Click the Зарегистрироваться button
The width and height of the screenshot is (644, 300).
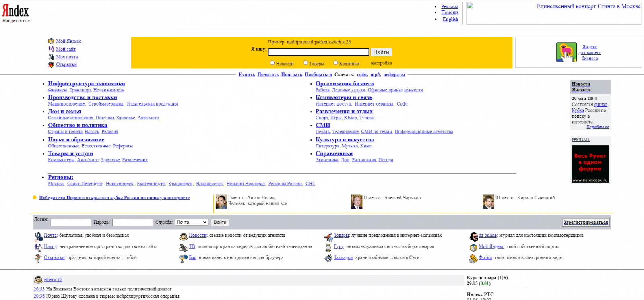coord(586,222)
